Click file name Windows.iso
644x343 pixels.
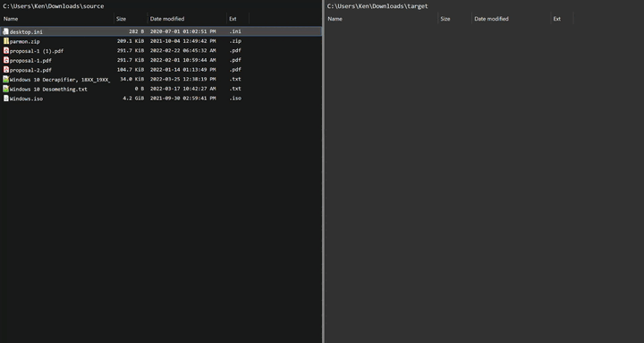26,99
